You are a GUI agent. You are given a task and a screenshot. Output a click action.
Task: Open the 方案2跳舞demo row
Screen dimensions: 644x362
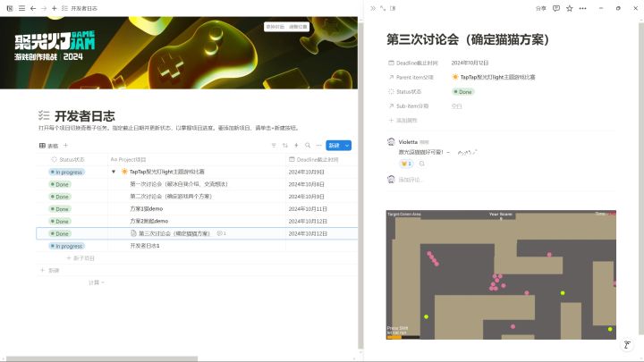148,222
